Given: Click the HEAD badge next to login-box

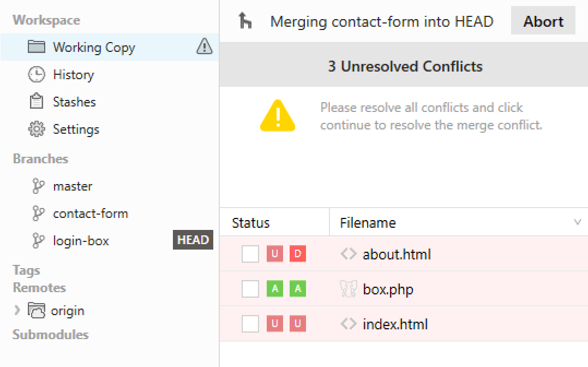Looking at the screenshot, I should (193, 240).
